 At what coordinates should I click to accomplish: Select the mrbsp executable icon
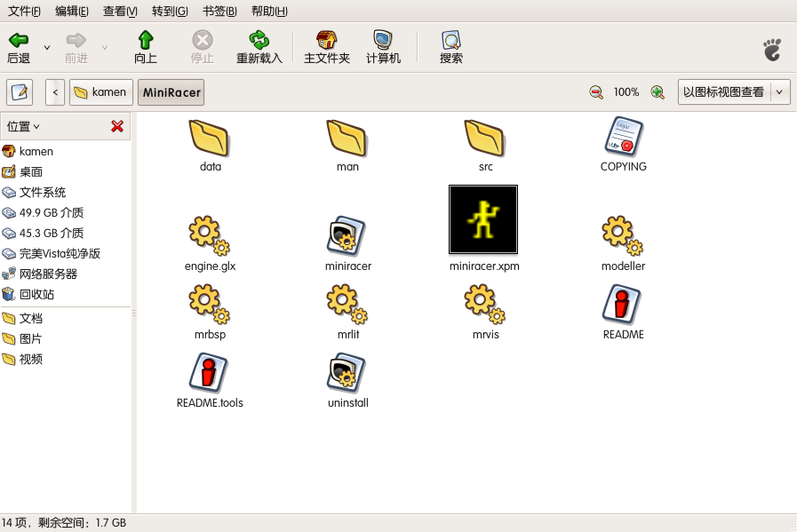click(x=210, y=305)
